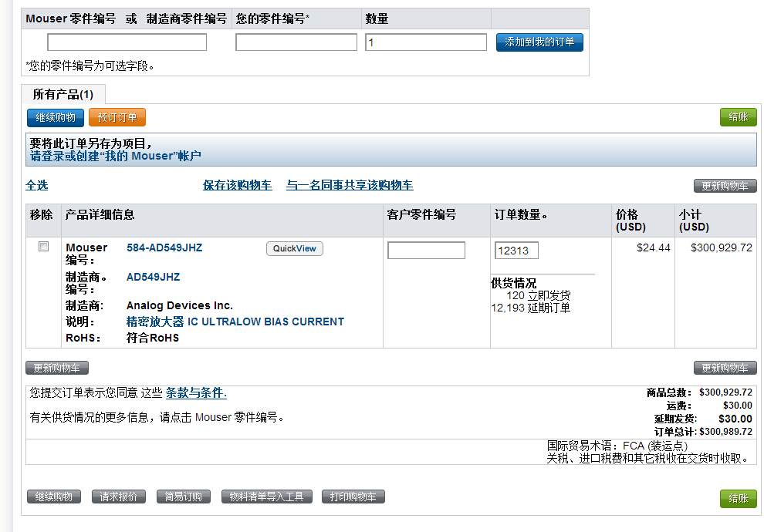Screen dimensions: 764x532
Task: Click the blue 继续购物 button under the tab
Action: point(56,117)
